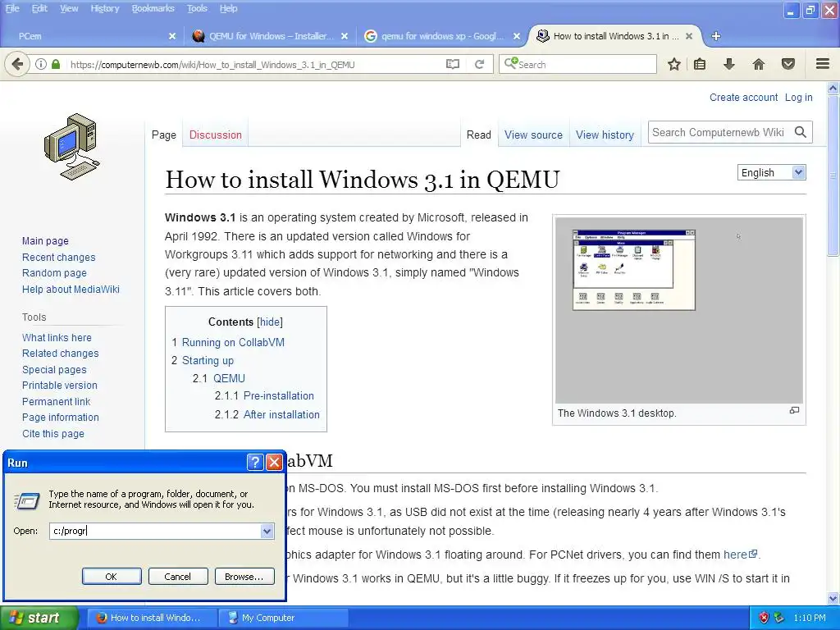Click the vertical scrollbar down arrow
840x630 pixels.
click(833, 598)
